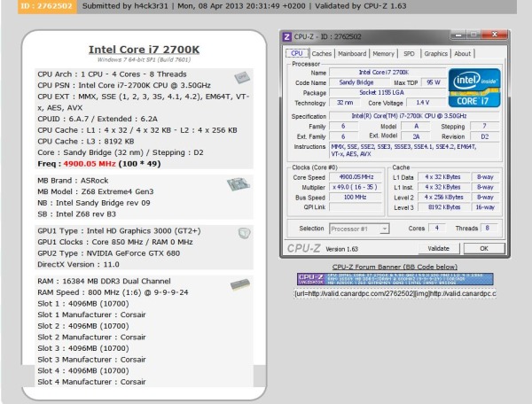
Task: Click the Level 3 8192 KBytes field
Action: coord(444,207)
